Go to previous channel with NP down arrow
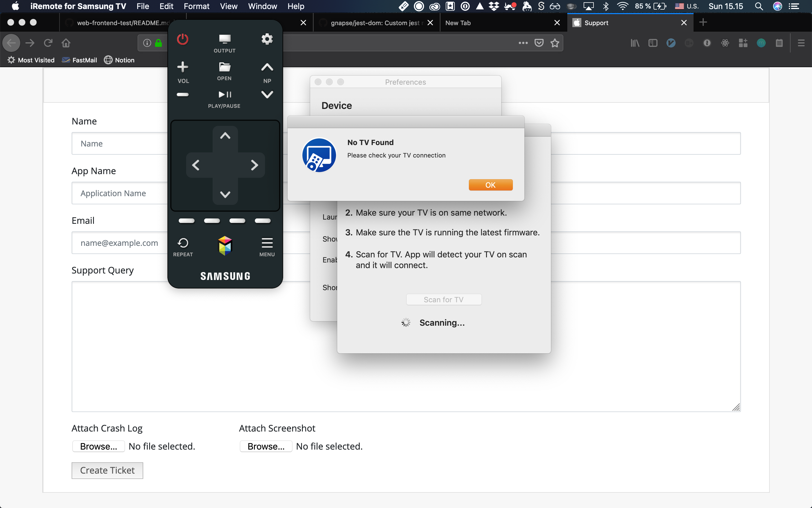The image size is (812, 508). click(x=267, y=95)
